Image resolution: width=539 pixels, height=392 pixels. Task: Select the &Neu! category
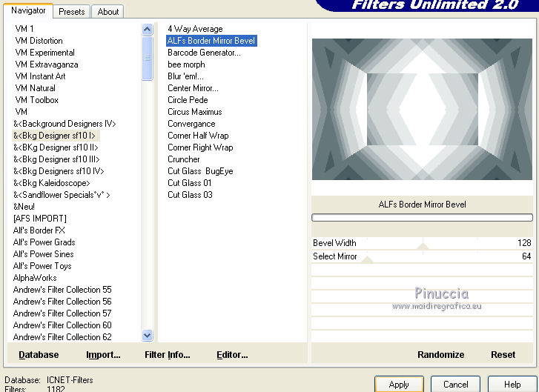(24, 207)
